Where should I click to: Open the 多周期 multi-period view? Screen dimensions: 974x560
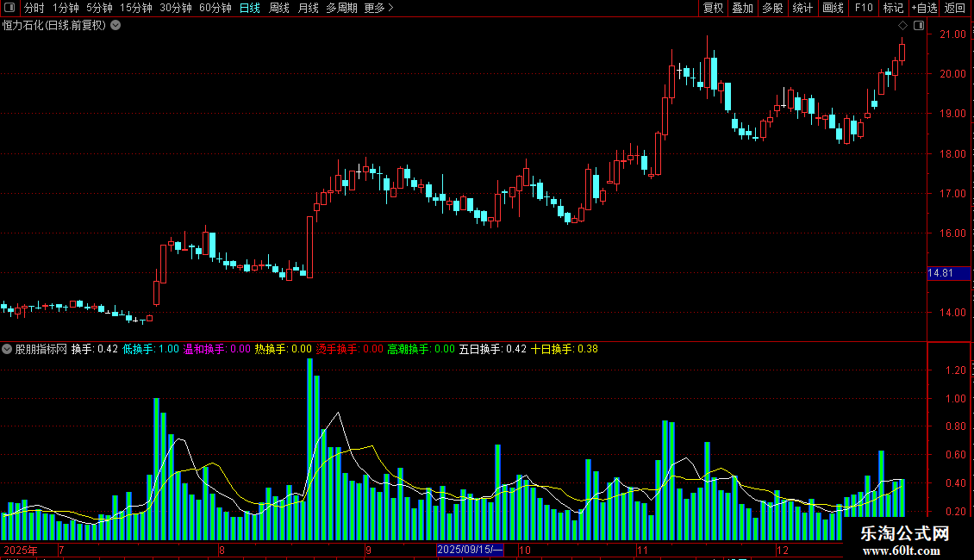coord(341,8)
